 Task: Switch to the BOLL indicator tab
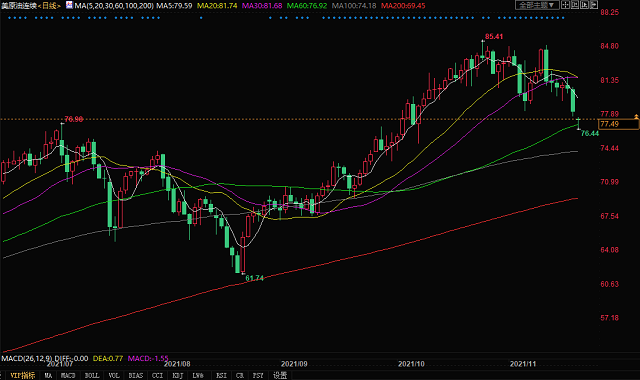point(92,376)
